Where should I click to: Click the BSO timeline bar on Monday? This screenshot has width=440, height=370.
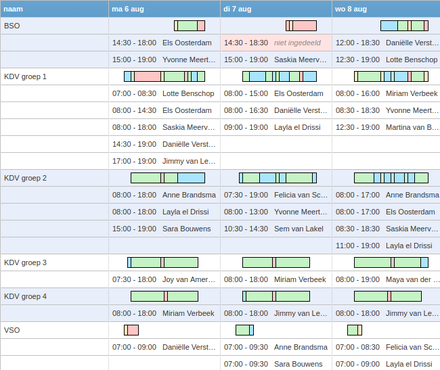pyautogui.click(x=189, y=26)
